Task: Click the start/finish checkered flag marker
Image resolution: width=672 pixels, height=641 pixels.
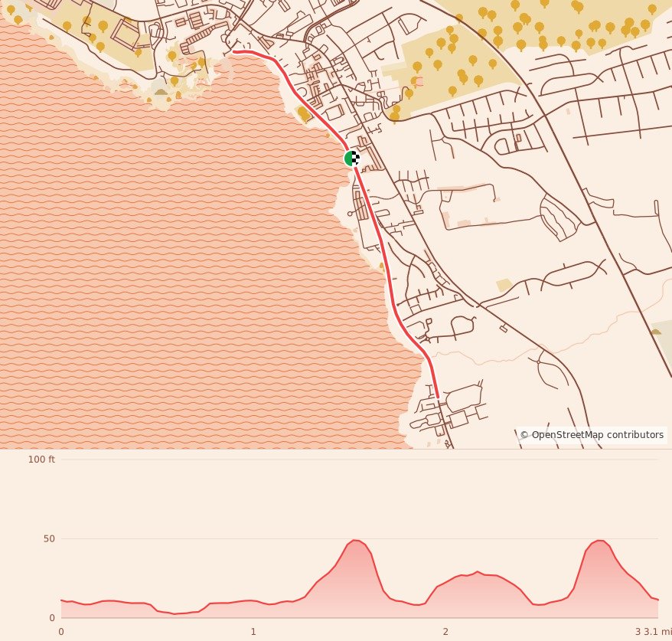Action: pyautogui.click(x=352, y=159)
